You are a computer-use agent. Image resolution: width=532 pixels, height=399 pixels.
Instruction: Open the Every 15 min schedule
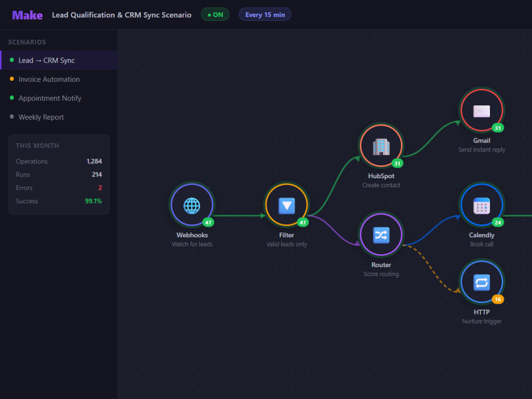[265, 14]
